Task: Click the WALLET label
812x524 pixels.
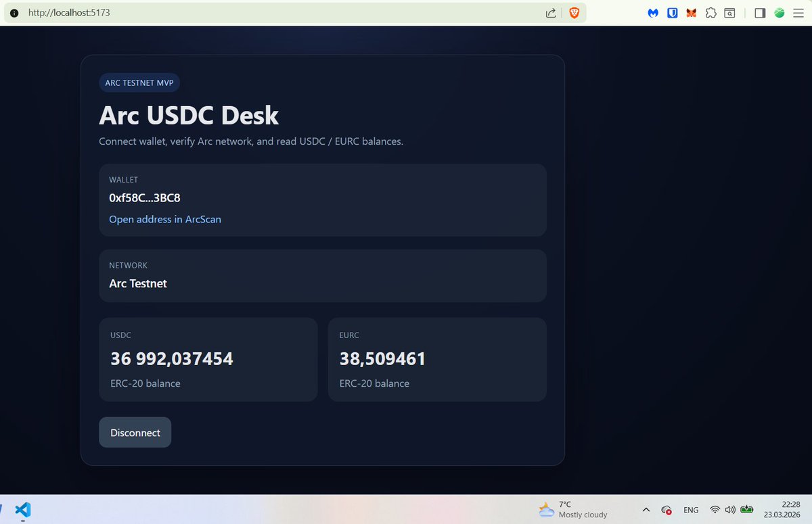Action: (x=123, y=180)
